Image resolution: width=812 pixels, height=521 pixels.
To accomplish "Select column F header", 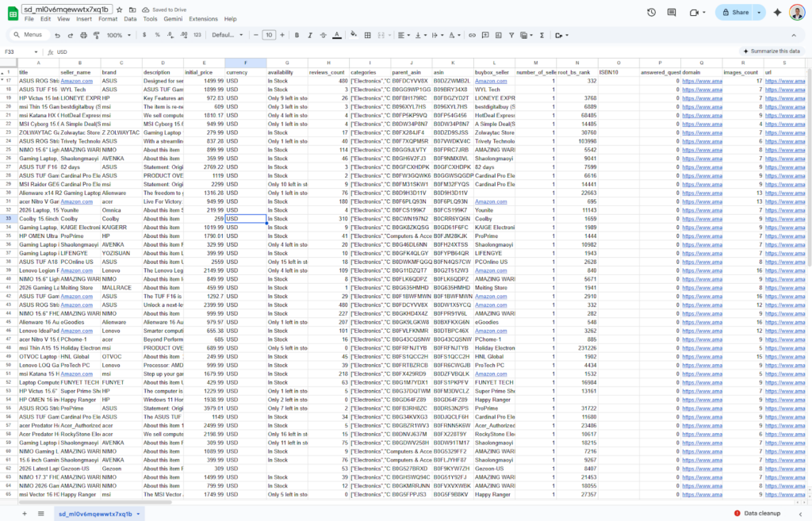I will click(246, 63).
